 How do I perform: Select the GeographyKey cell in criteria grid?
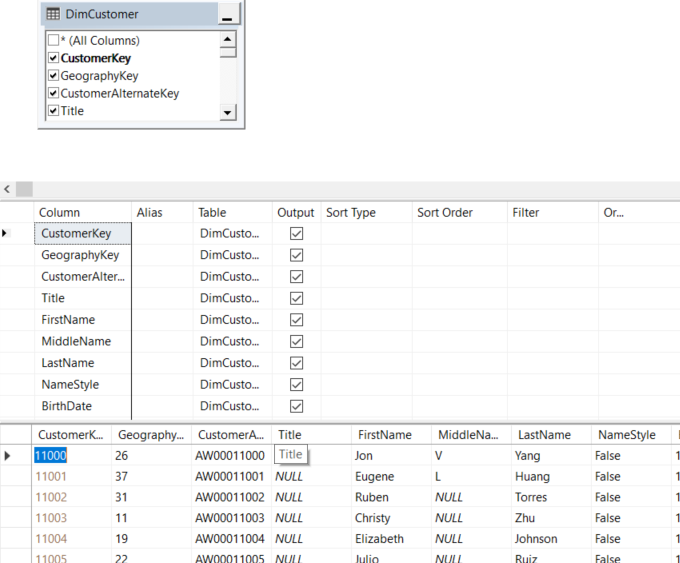coord(83,255)
